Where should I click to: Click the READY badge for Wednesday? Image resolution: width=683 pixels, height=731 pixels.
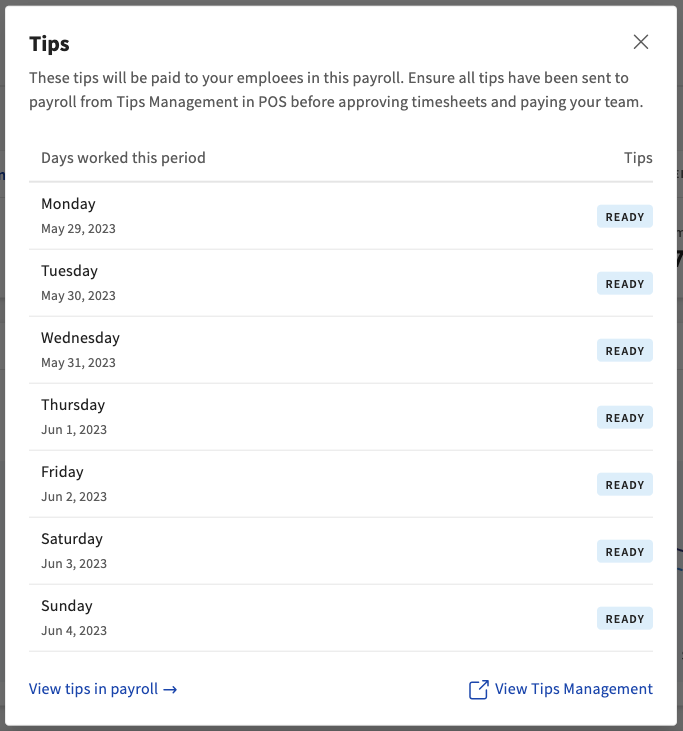pyautogui.click(x=625, y=351)
